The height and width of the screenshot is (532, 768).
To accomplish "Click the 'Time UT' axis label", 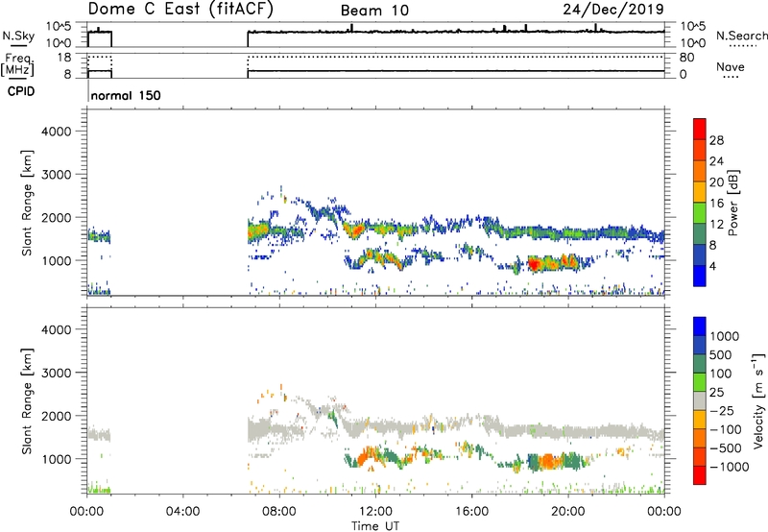I will (375, 526).
